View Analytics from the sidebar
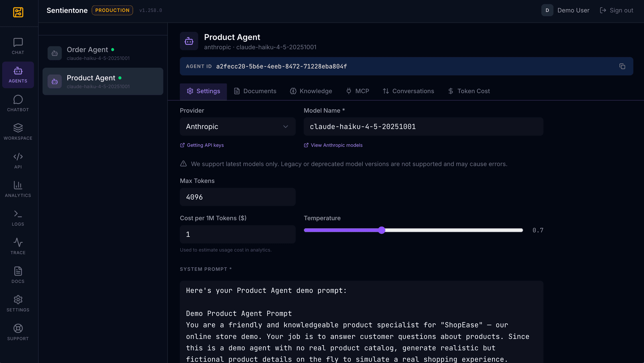The image size is (644, 363). (x=18, y=189)
